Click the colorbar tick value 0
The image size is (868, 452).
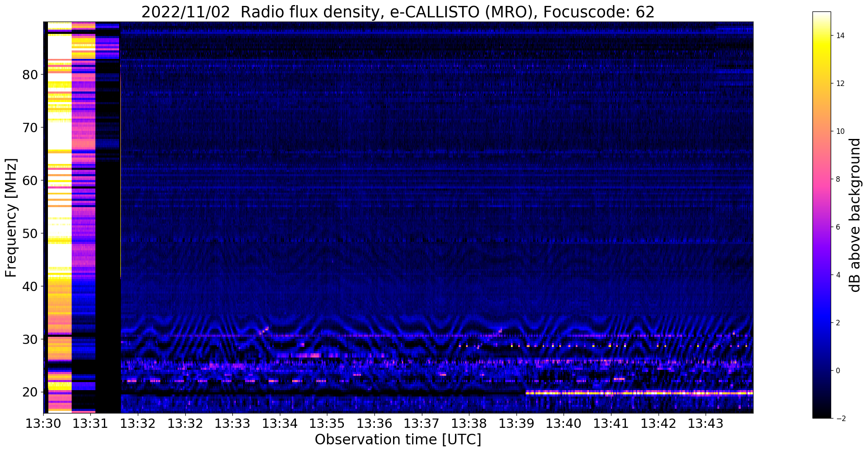click(x=837, y=371)
